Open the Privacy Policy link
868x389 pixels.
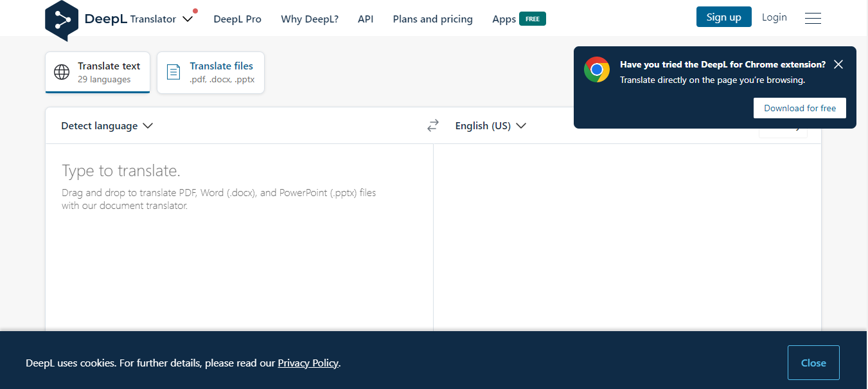tap(308, 363)
